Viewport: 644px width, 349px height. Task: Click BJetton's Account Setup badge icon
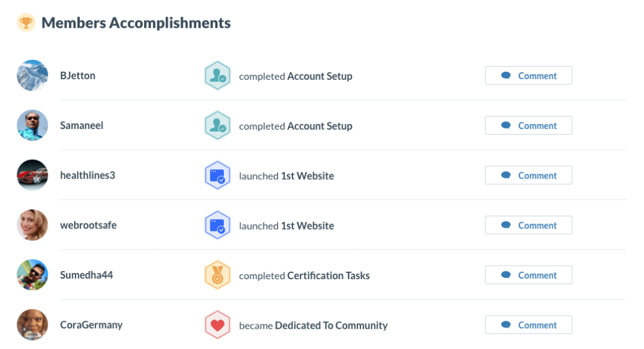[218, 76]
